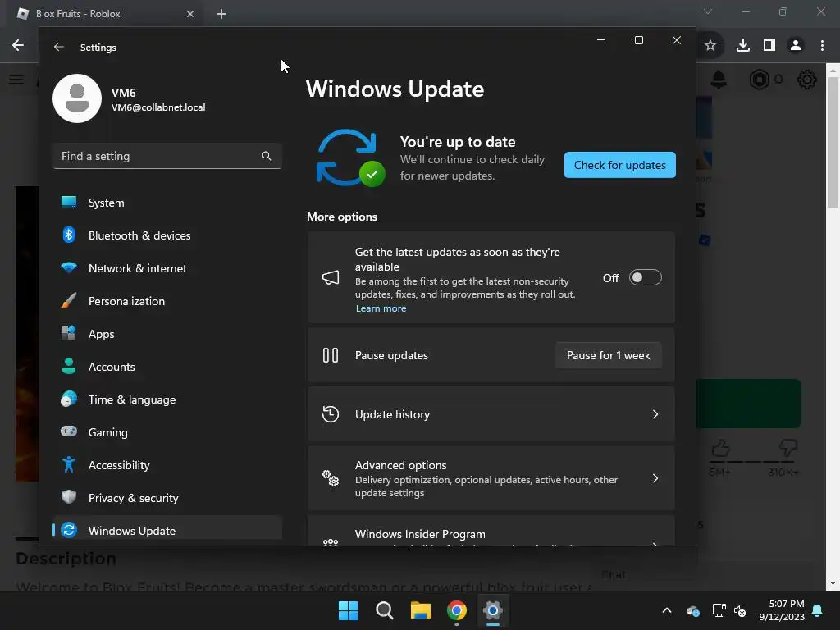
Task: Open Google Chrome from the taskbar
Action: 456,610
